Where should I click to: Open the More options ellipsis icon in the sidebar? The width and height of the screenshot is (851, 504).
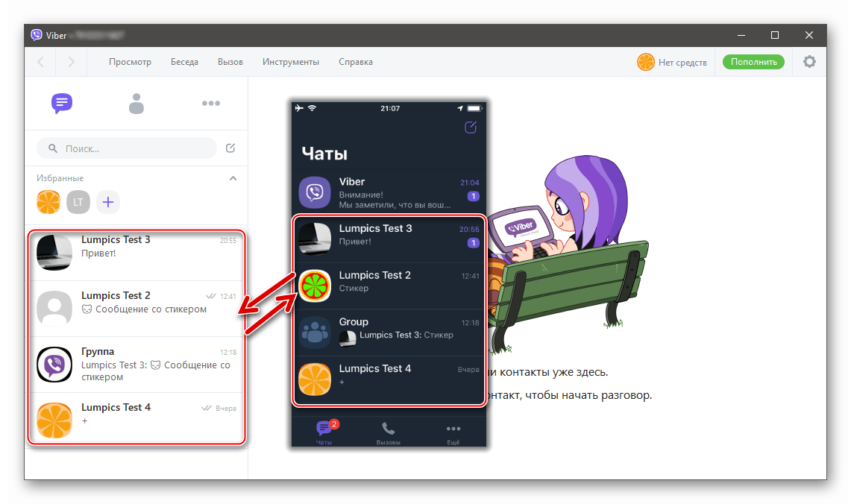point(211,104)
